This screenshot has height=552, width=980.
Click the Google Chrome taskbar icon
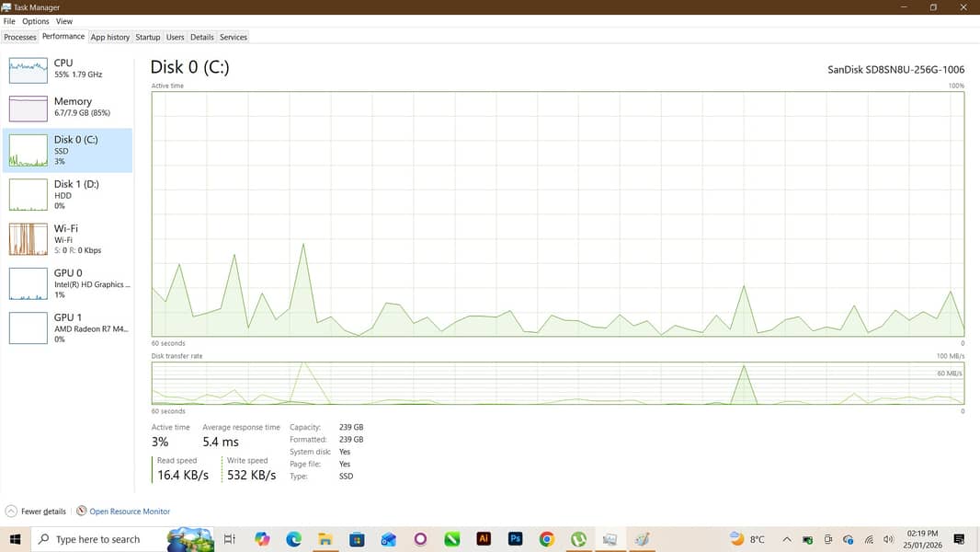point(547,539)
